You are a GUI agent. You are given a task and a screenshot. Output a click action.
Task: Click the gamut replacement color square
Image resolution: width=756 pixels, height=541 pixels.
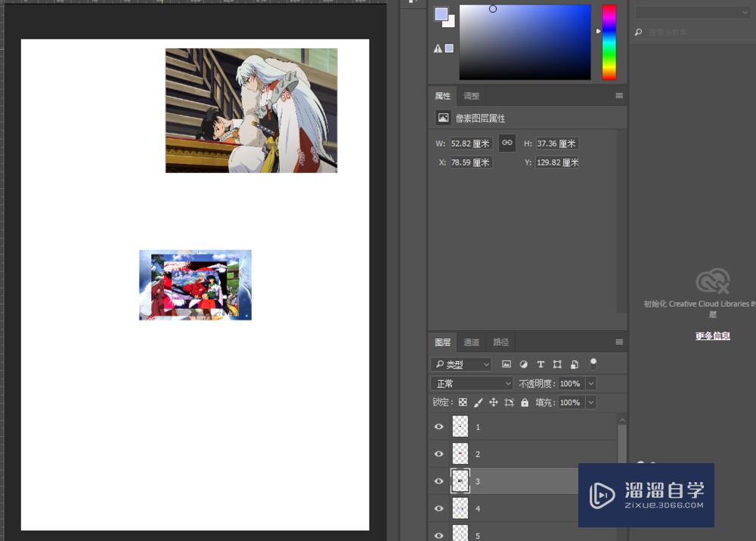click(449, 48)
